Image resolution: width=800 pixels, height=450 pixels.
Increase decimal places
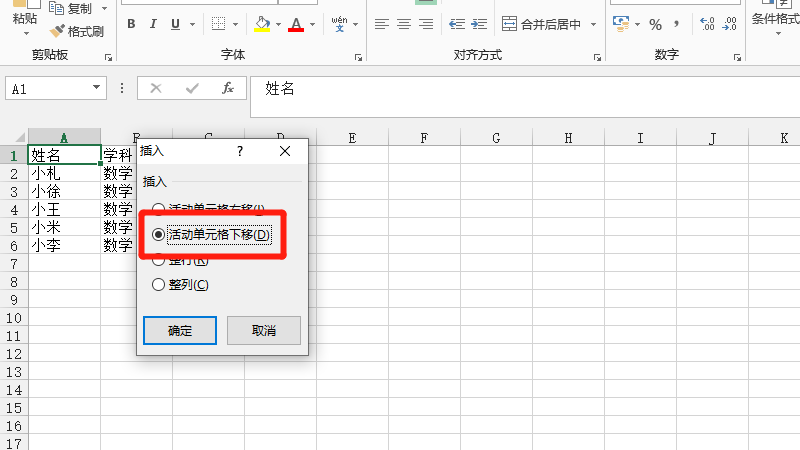coord(707,24)
